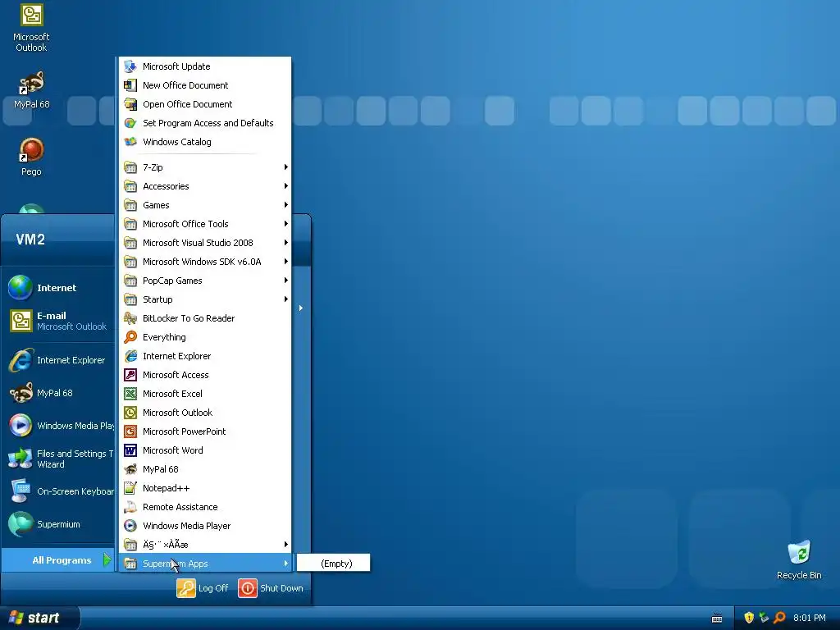Open Pego desktop shortcut
Viewport: 840px width, 630px height.
tap(31, 157)
